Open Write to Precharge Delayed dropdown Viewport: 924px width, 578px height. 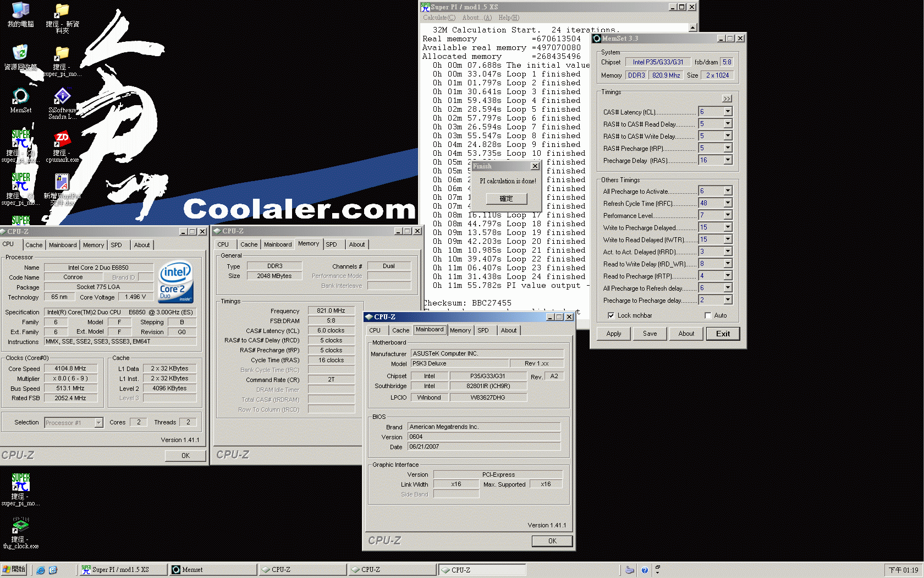click(728, 227)
